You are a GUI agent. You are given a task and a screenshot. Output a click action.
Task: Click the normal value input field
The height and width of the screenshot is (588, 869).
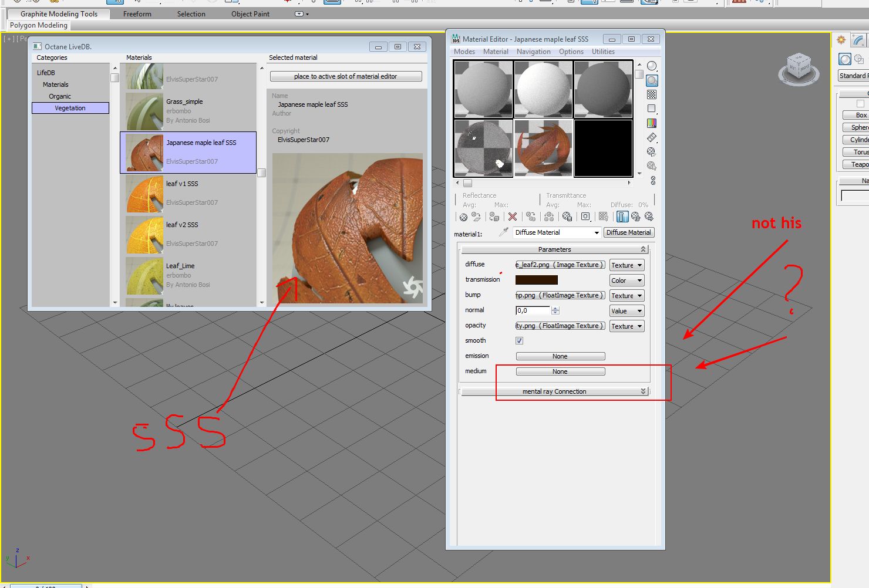coord(533,310)
